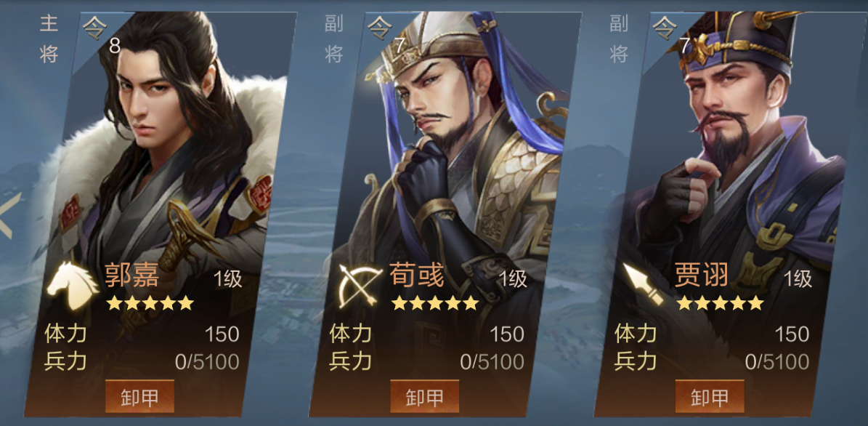Click 郭嘉's 兵力 0/5100 value
Screen dimensions: 868x426
tap(207, 362)
